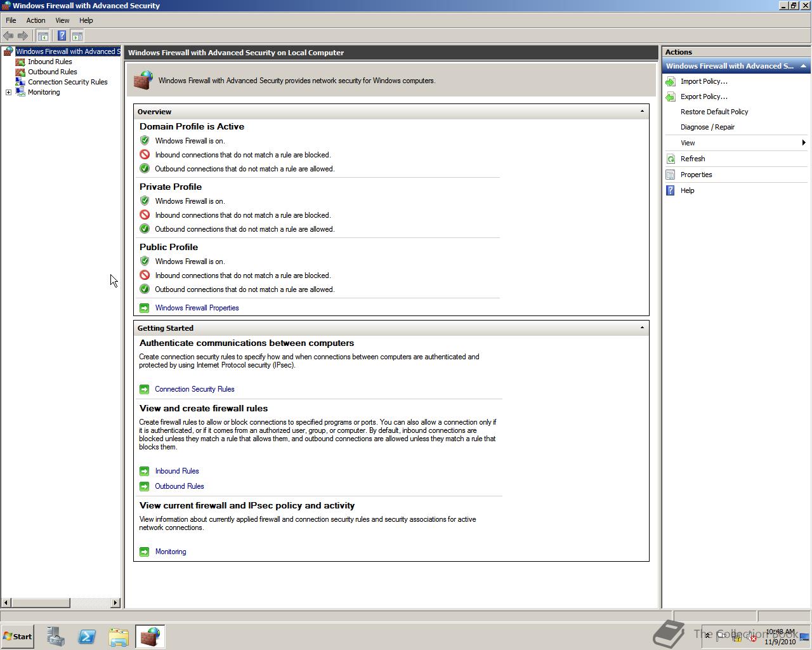Click the Properties icon in Actions pane
The width and height of the screenshot is (812, 650).
(x=671, y=175)
